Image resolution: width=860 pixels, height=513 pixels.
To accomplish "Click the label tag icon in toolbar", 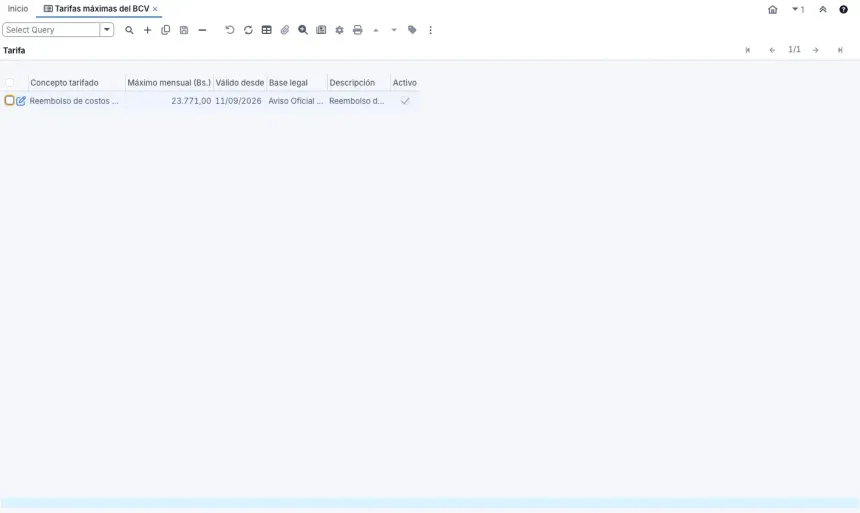I will point(412,30).
